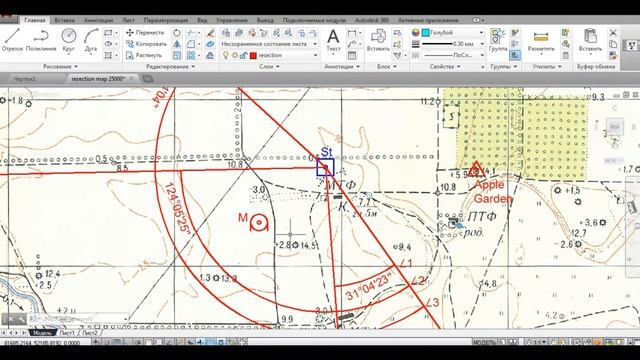Click the Fillet tool icon
640x360 pixels.
click(191, 44)
